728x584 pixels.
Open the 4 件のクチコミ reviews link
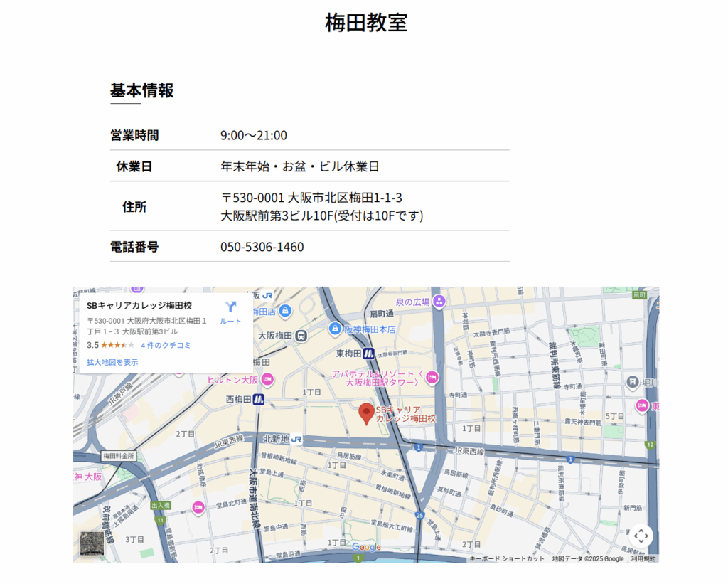pyautogui.click(x=166, y=345)
